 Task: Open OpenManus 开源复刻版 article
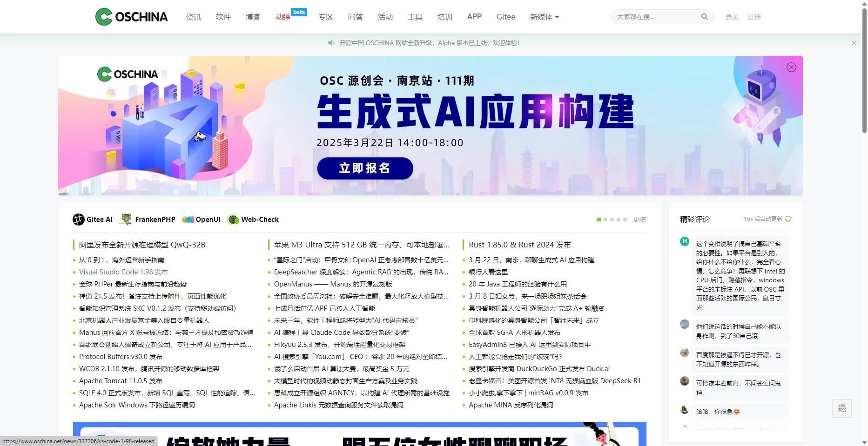tap(333, 284)
